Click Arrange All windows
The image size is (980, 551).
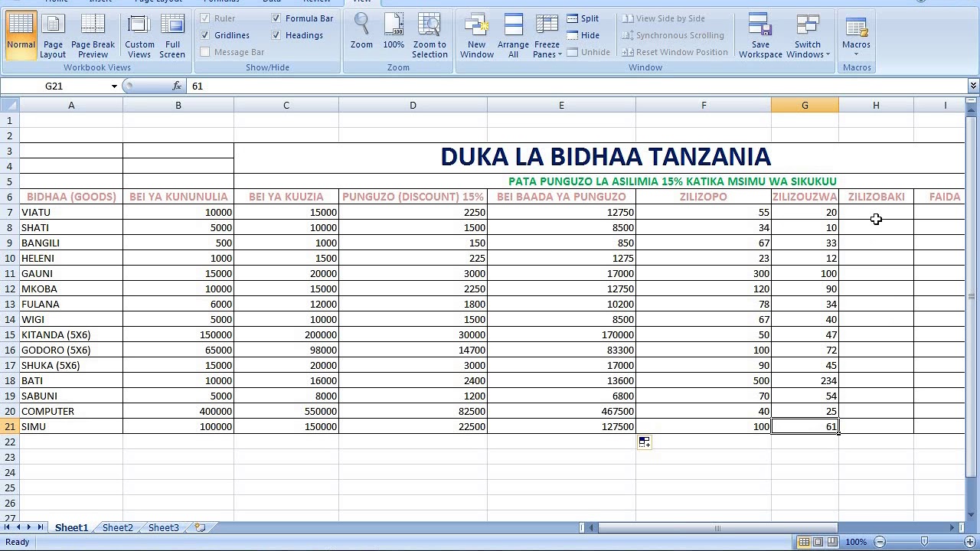coord(513,34)
